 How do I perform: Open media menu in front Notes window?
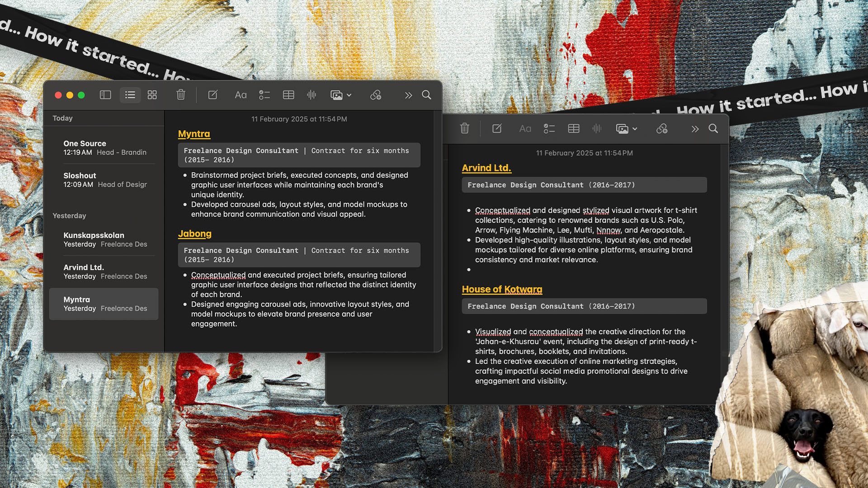(x=341, y=95)
